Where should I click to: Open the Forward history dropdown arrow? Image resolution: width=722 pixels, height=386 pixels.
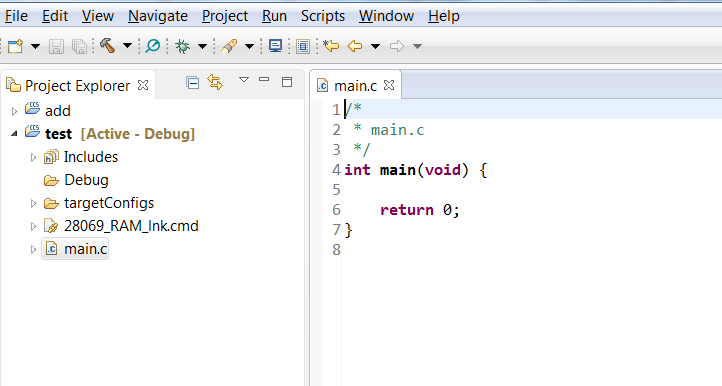pos(417,46)
